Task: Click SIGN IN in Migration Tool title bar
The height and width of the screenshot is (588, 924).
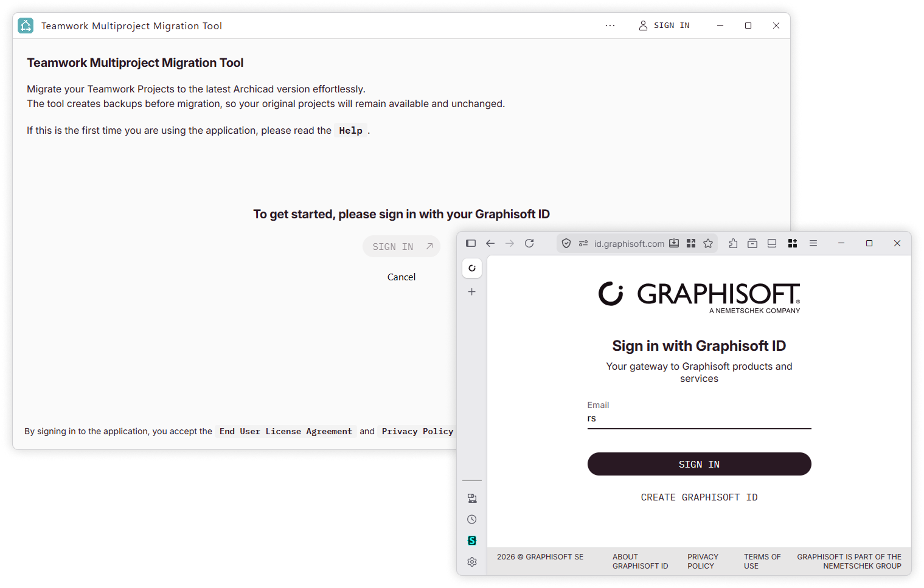Action: point(664,26)
